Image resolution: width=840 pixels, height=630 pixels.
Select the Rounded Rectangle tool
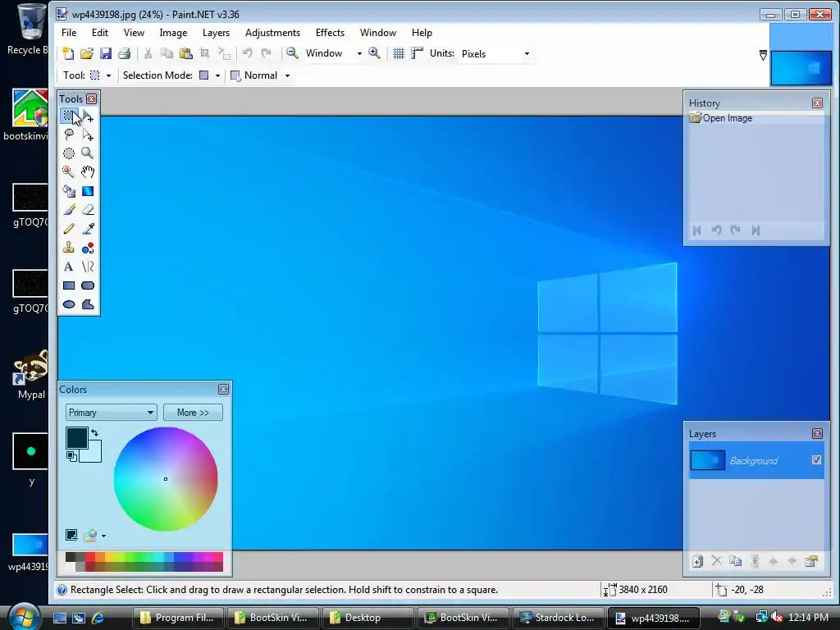(x=88, y=285)
